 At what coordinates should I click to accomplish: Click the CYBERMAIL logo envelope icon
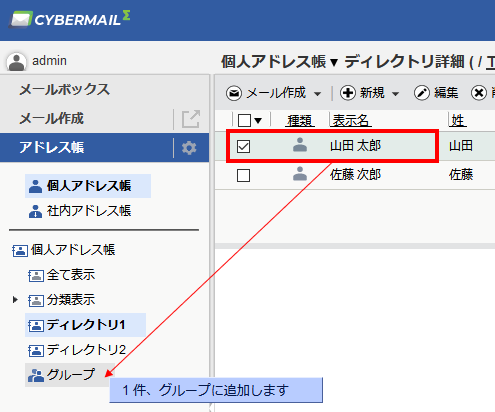(21, 20)
